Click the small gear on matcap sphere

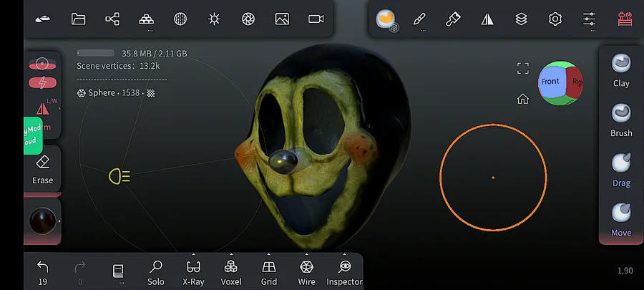pos(394,28)
